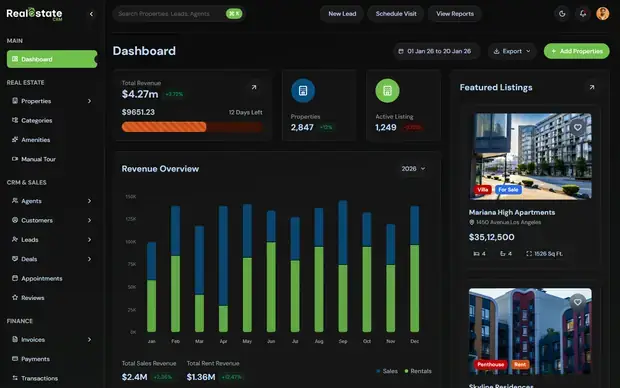Screen dimensions: 620x388
Task: Click the View Reports button
Action: point(455,14)
